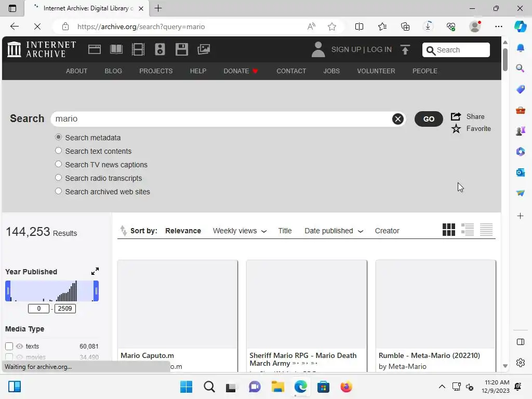
Task: Add this page to favorites star in address bar
Action: [x=332, y=26]
